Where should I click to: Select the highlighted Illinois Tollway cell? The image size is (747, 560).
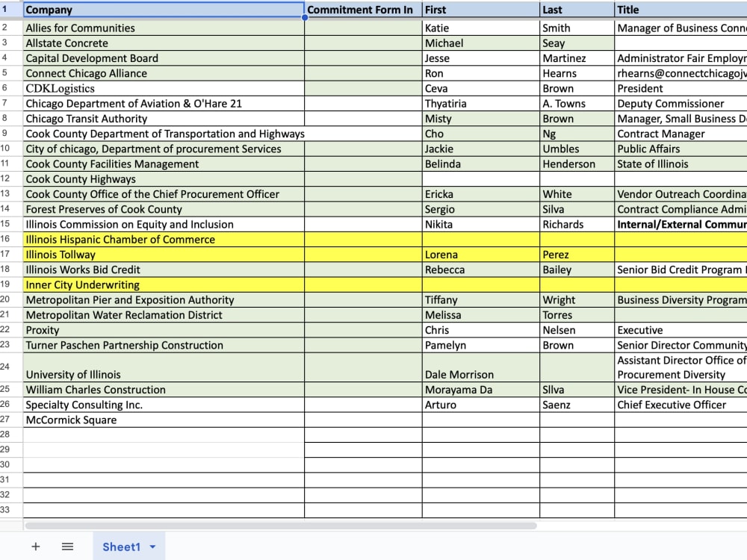point(164,255)
